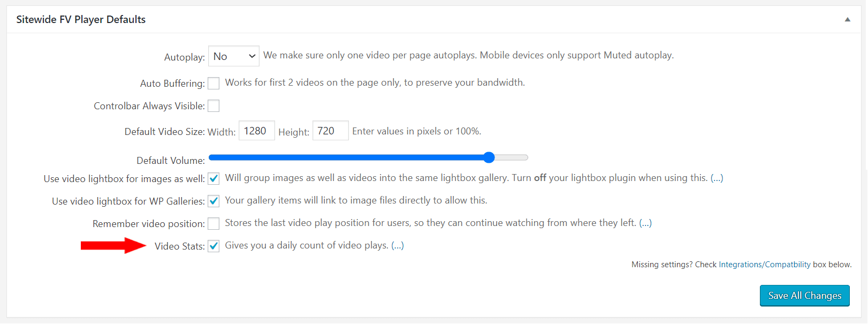Disable the Video Stats checkbox
Screen dimensions: 868x324
click(214, 246)
